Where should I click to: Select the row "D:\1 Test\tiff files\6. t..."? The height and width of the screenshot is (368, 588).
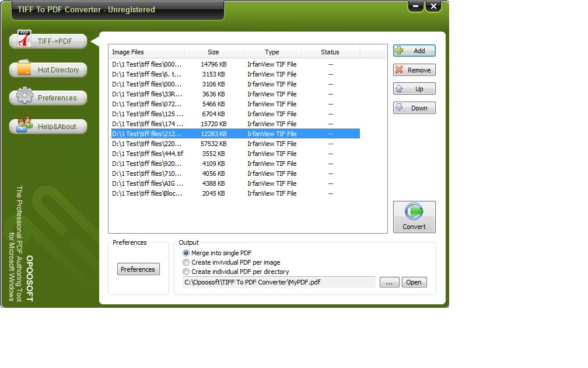point(236,74)
